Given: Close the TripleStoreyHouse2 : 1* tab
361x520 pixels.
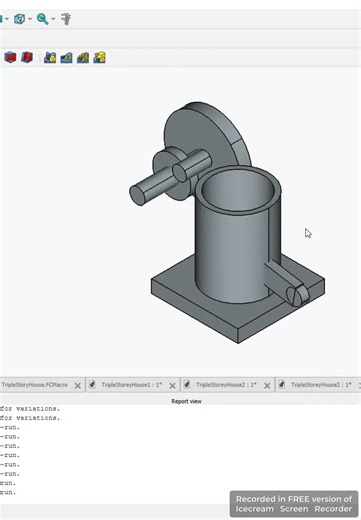Looking at the screenshot, I should click(x=267, y=386).
